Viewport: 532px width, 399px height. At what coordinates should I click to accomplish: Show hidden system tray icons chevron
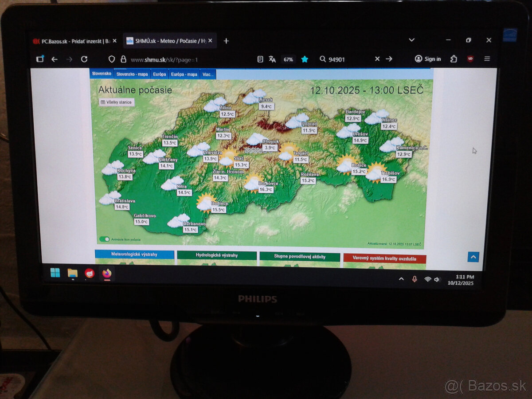(x=401, y=279)
